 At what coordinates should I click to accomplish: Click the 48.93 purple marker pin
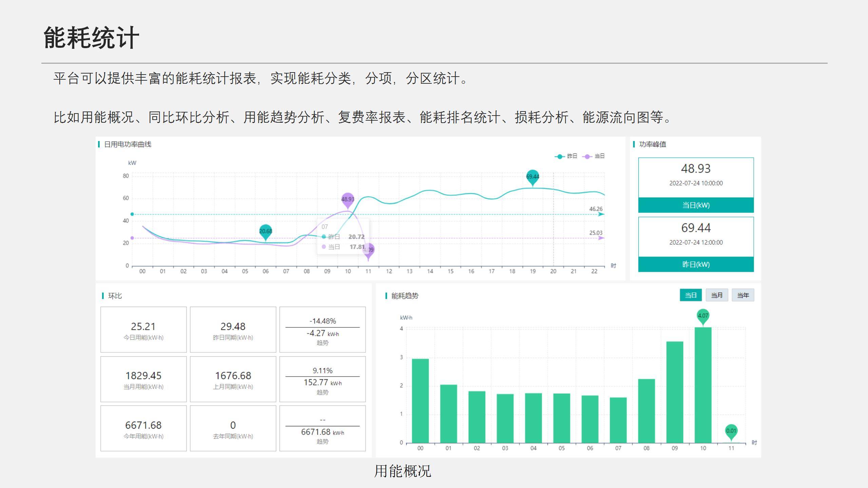click(x=348, y=199)
